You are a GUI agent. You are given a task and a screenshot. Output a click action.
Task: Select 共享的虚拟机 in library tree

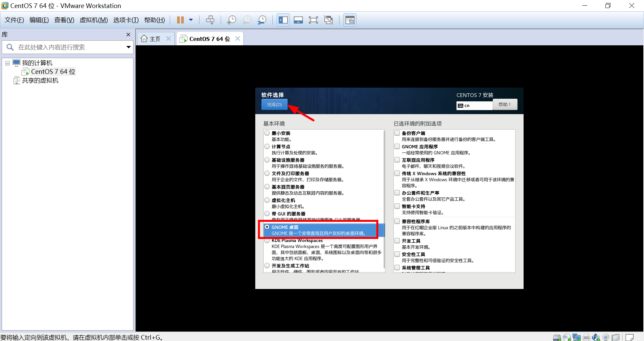pos(40,81)
